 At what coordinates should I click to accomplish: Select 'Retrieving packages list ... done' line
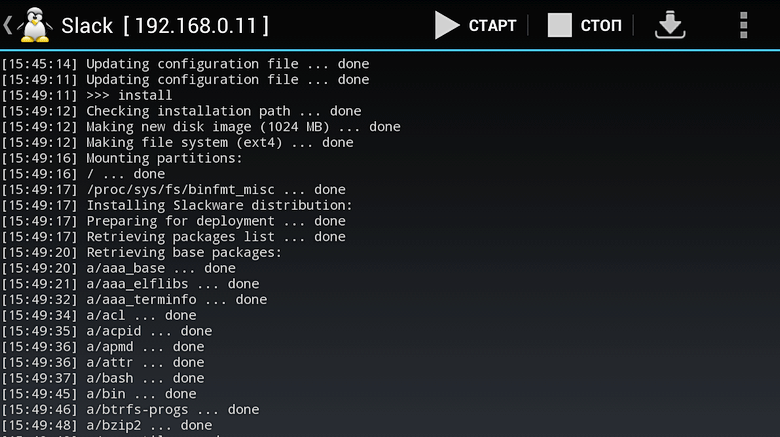tap(173, 236)
